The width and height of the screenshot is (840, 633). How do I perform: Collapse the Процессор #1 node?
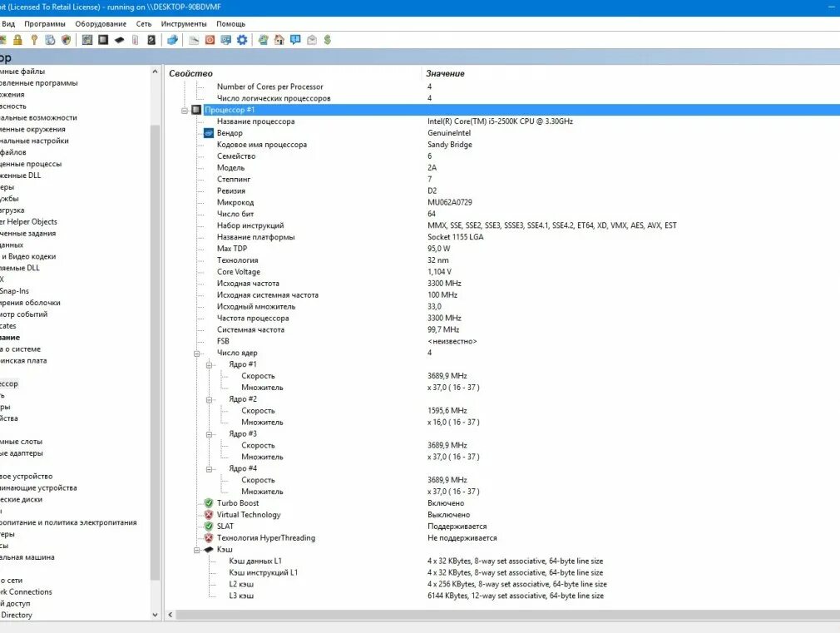(x=185, y=109)
